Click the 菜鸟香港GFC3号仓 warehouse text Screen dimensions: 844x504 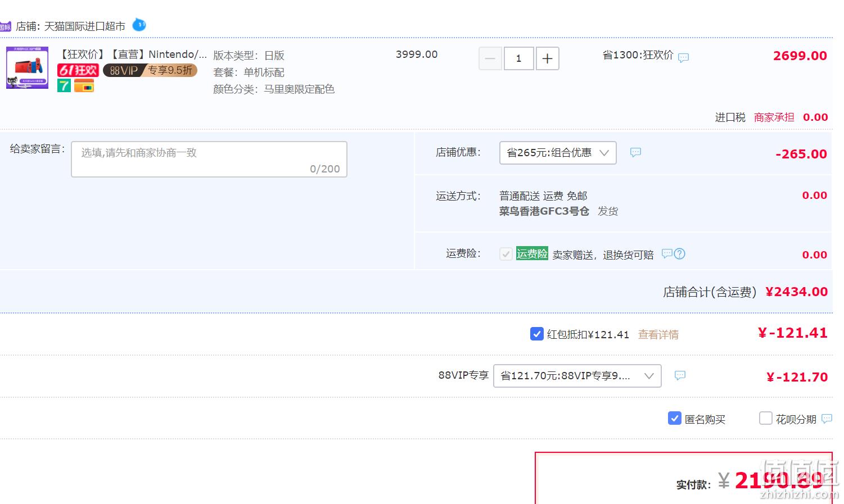544,211
